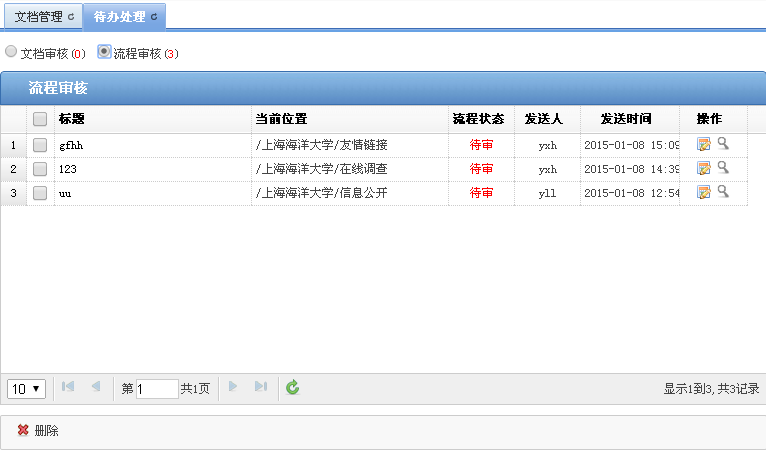
Task: Go to first page with pager icon
Action: tap(68, 387)
